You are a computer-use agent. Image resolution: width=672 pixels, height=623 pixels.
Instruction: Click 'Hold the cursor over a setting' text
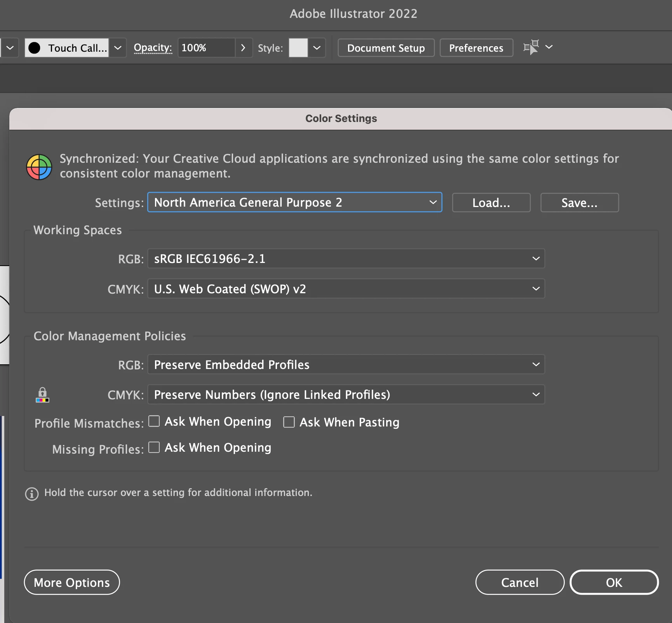click(x=178, y=492)
